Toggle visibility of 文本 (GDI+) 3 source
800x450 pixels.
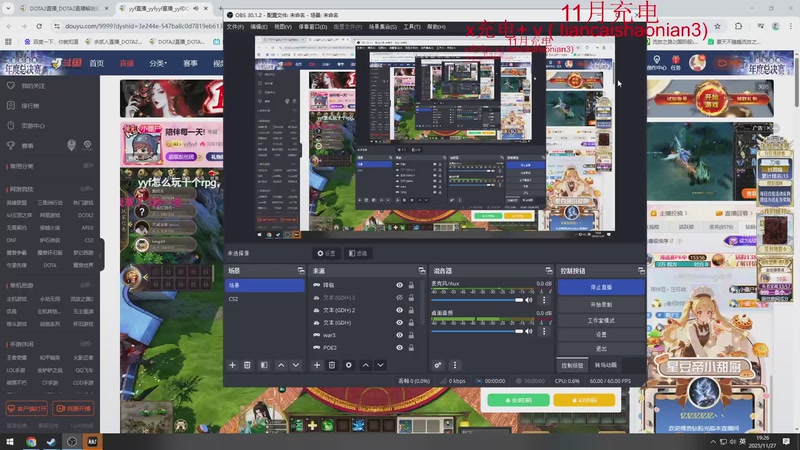pyautogui.click(x=399, y=297)
